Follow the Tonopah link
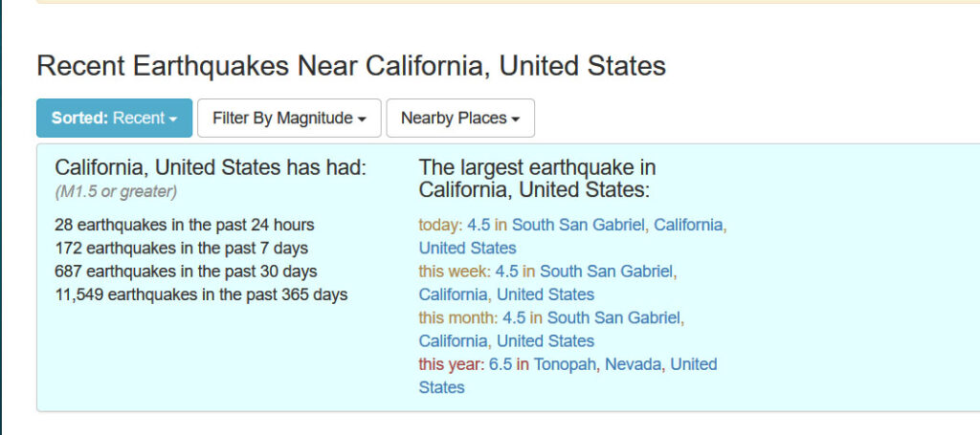 pyautogui.click(x=565, y=364)
